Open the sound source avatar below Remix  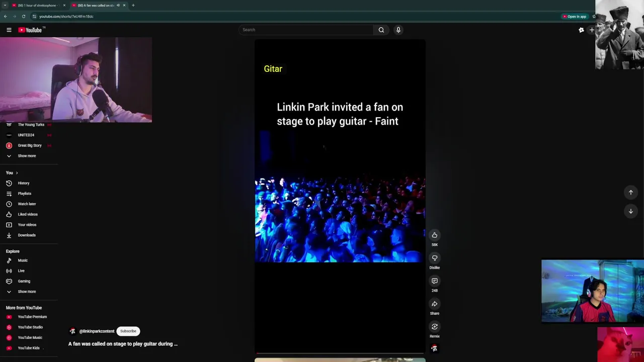434,348
